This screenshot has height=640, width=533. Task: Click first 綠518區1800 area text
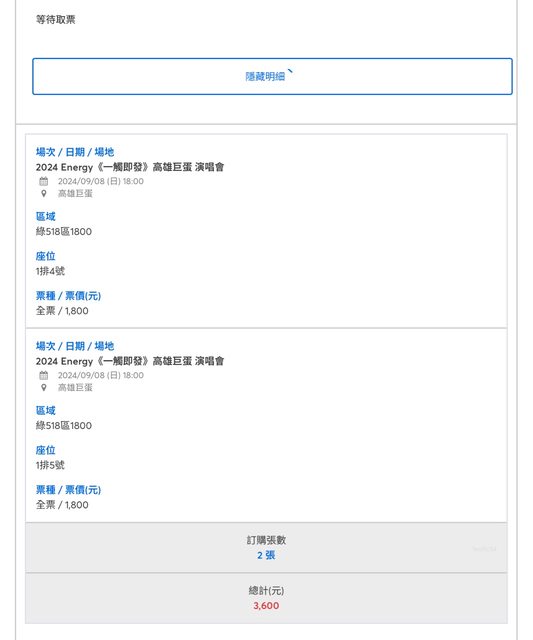click(64, 231)
